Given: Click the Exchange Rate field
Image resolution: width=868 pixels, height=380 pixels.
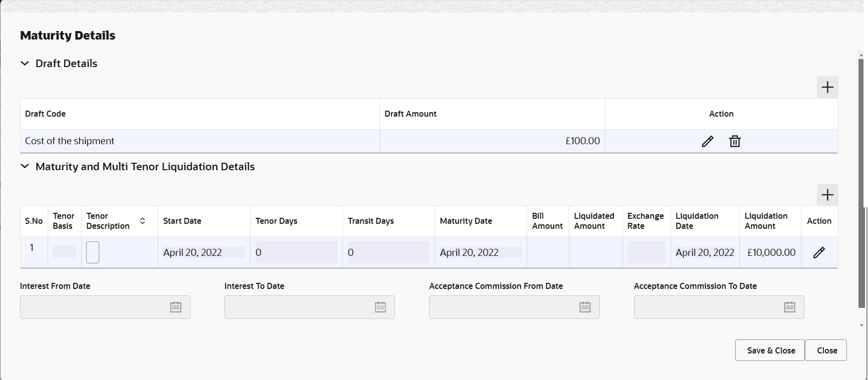Looking at the screenshot, I should pyautogui.click(x=646, y=252).
